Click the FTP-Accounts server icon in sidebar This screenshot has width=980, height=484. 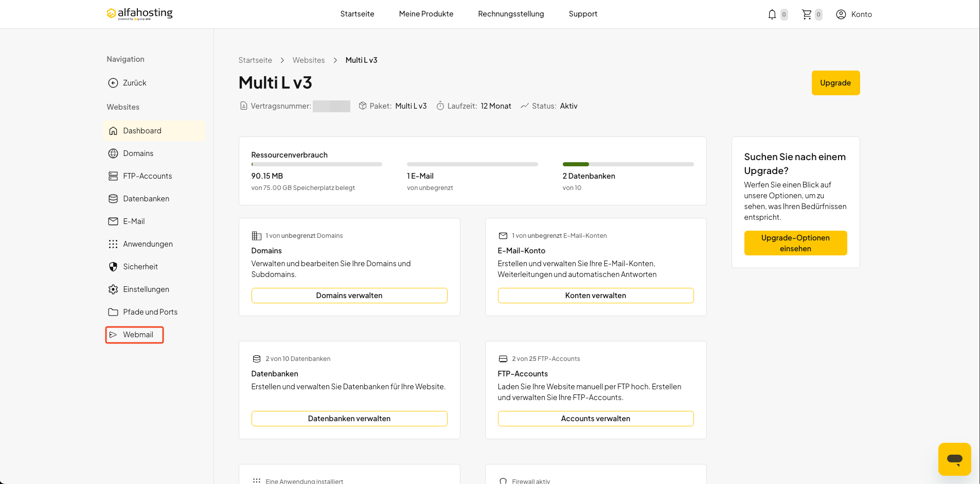click(x=113, y=176)
